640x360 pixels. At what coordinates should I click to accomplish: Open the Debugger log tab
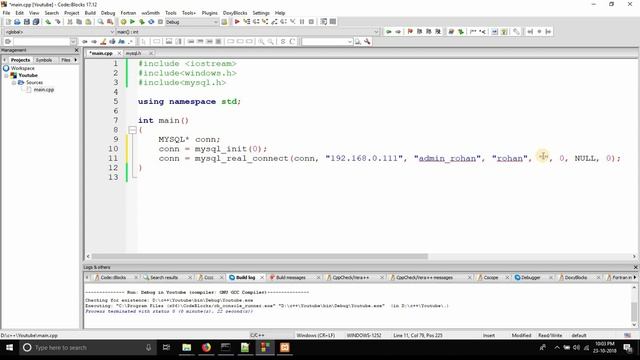coord(530,278)
